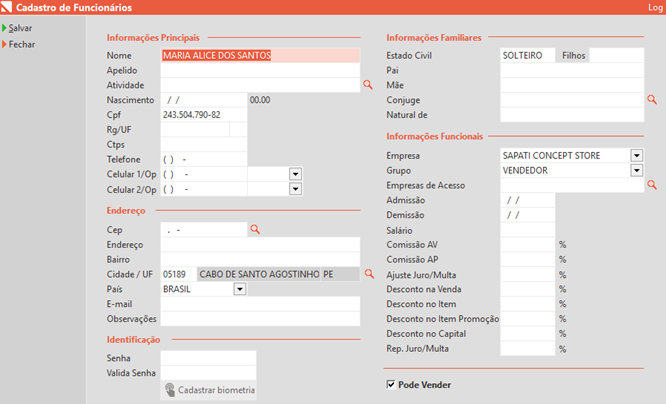Click the Natural de input field
666x404 pixels.
pos(572,115)
